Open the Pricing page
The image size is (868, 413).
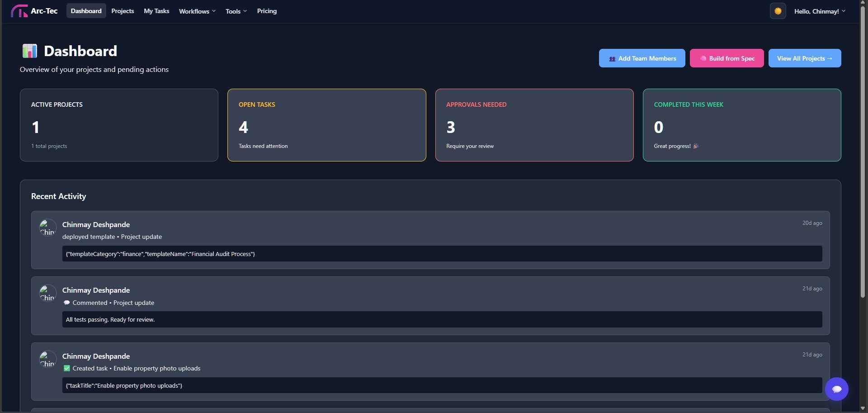click(267, 11)
